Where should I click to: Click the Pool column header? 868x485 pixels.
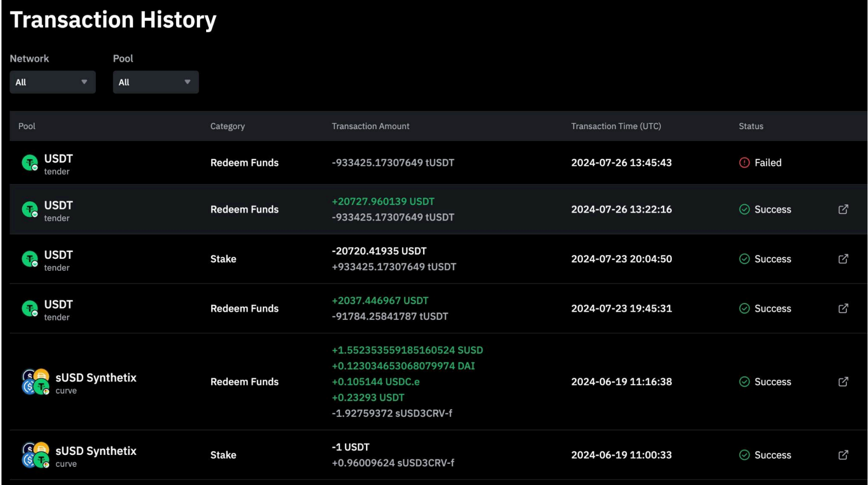pyautogui.click(x=27, y=126)
